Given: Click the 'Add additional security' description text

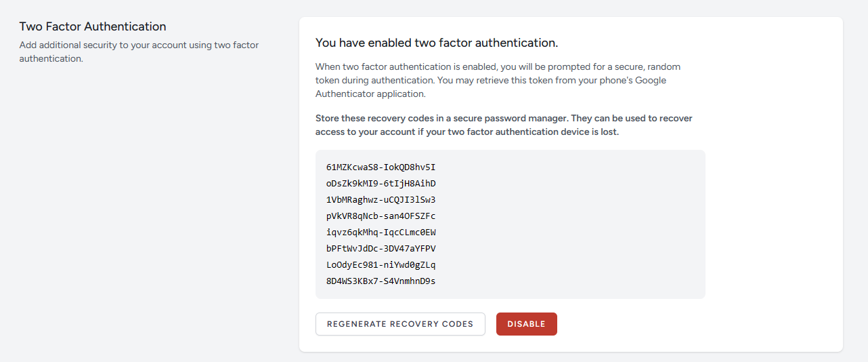Looking at the screenshot, I should [x=139, y=52].
